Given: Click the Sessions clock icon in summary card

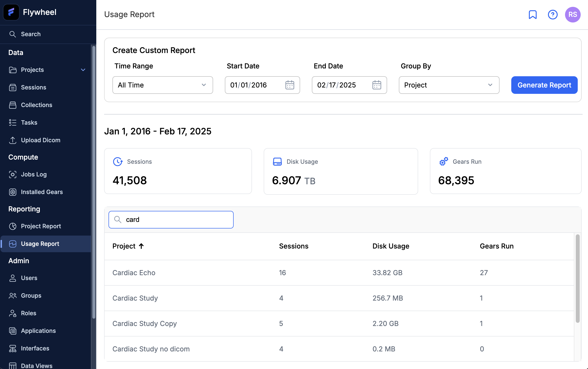Looking at the screenshot, I should tap(118, 162).
